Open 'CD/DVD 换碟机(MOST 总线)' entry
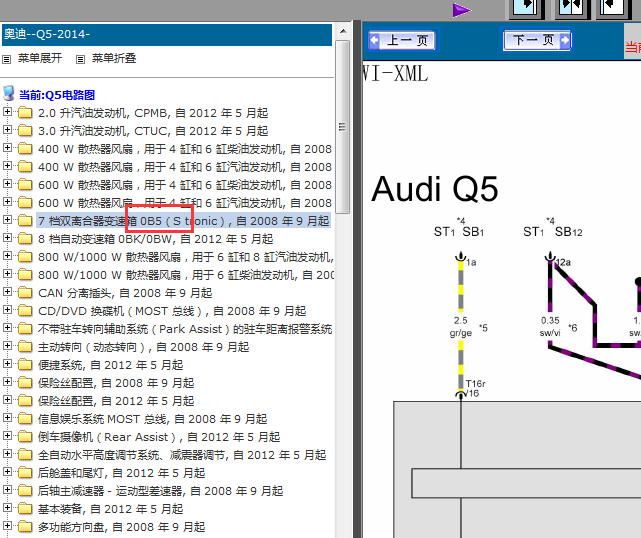 (x=172, y=311)
